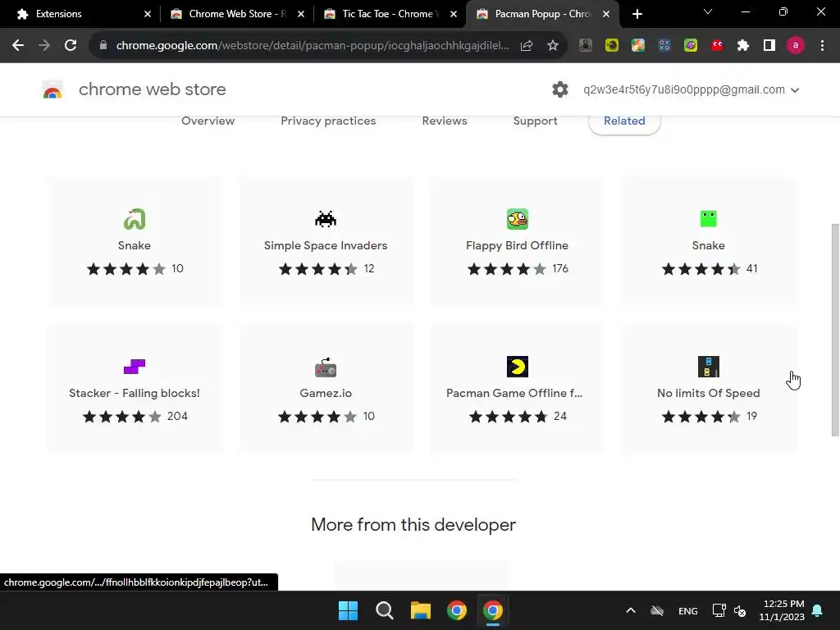Screen dimensions: 840x630
Task: Click the Flappy Bird star rating 176
Action: [x=518, y=269]
